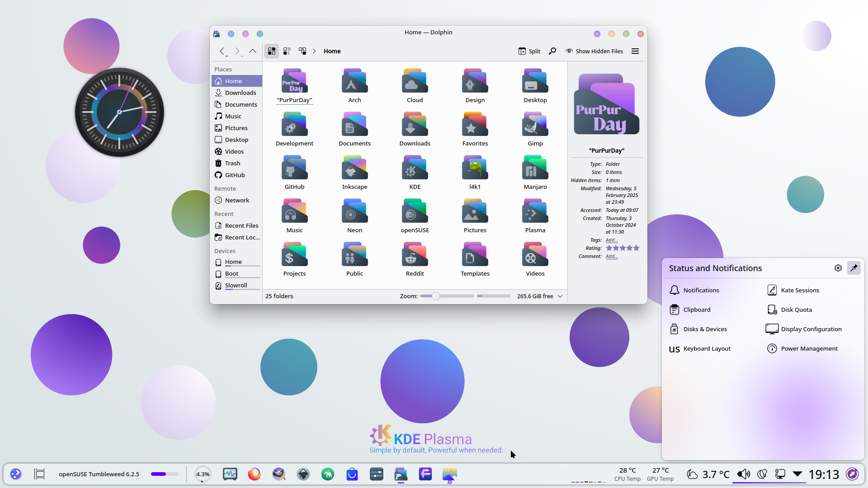Viewport: 868px width, 488px height.
Task: Open the PurPurDay folder icon in the file grid
Action: pos(294,81)
